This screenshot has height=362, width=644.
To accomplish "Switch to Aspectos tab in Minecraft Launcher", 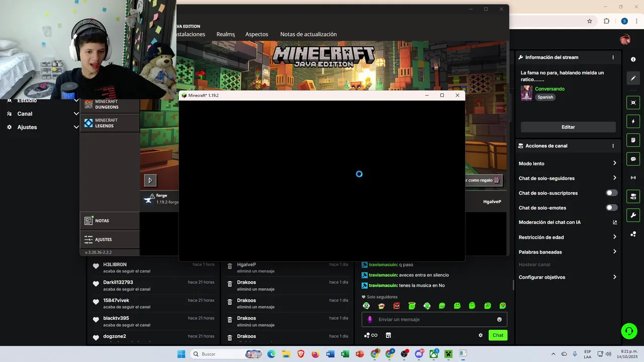I will pos(257,34).
